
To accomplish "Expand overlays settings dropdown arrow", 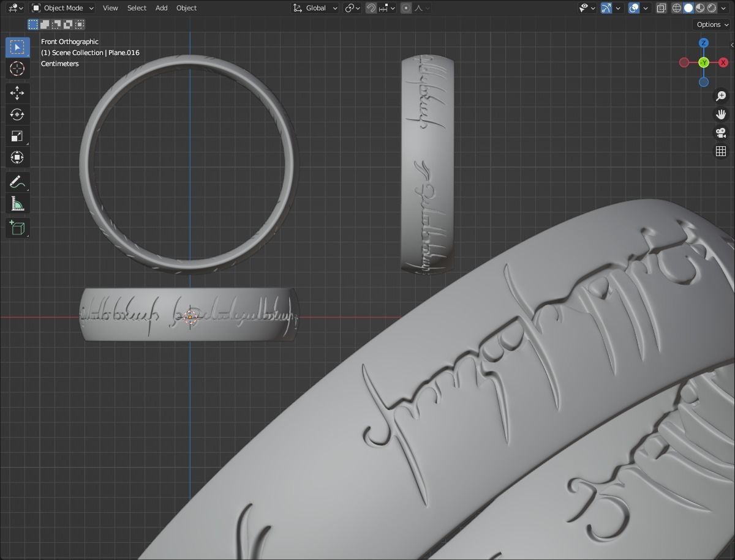I will click(646, 8).
